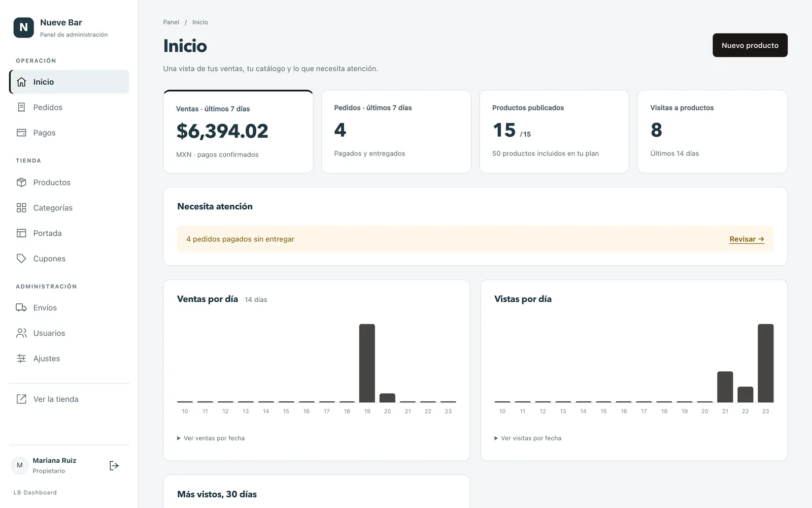812x508 pixels.
Task: Click the day 22 bar in Vistas chart
Action: (745, 395)
